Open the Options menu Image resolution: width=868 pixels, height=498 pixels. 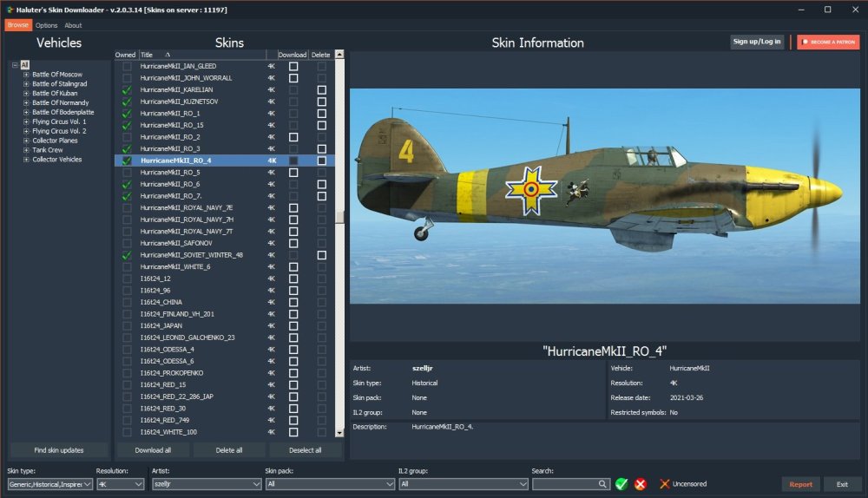pos(47,25)
